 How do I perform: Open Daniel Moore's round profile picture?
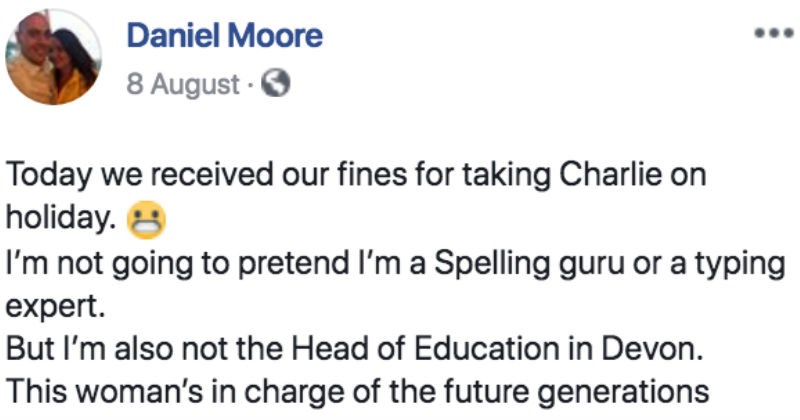(x=53, y=56)
